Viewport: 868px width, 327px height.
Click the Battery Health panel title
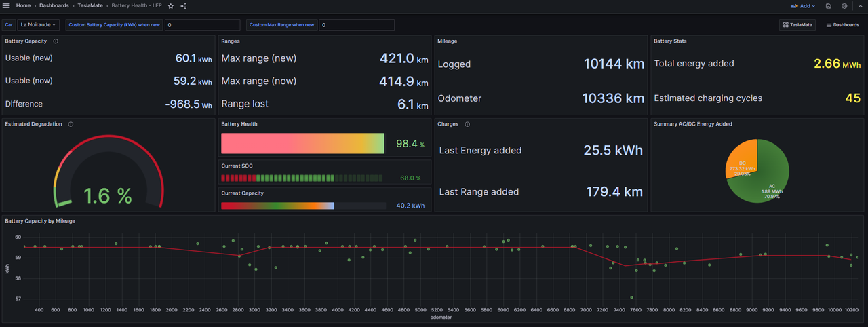click(x=239, y=124)
